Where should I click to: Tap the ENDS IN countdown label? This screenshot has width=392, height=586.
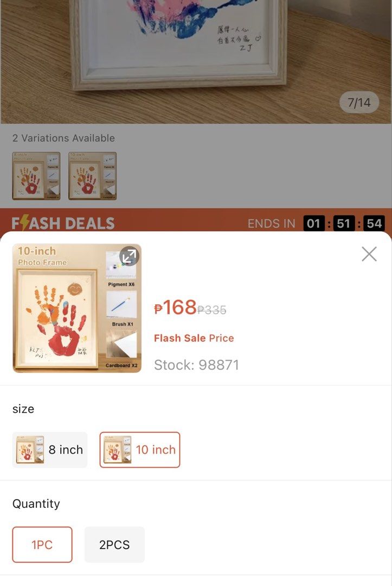[272, 224]
